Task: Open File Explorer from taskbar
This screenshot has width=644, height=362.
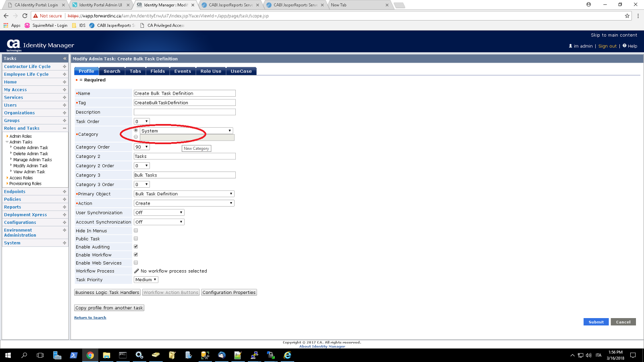Action: (106, 355)
